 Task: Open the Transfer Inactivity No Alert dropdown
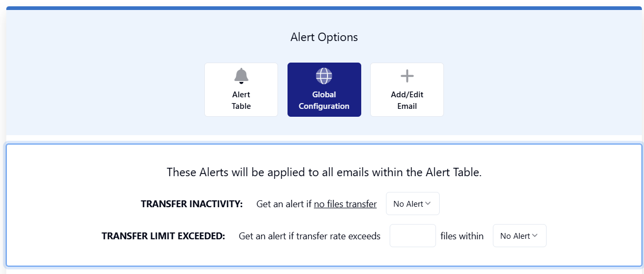tap(413, 204)
